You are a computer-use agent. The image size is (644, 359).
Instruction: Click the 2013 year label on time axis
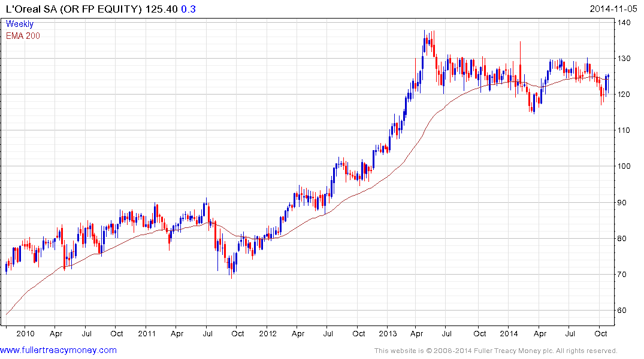click(388, 333)
